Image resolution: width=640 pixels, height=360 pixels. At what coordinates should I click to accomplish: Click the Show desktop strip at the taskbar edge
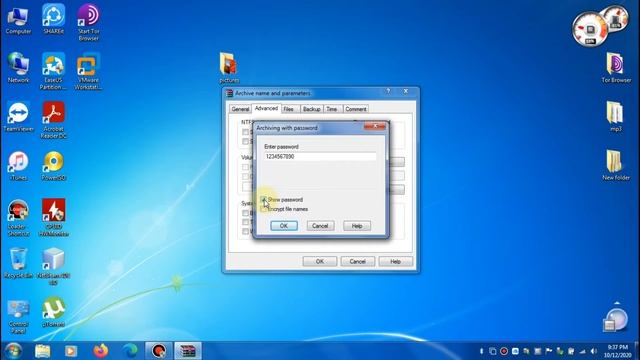click(637, 351)
